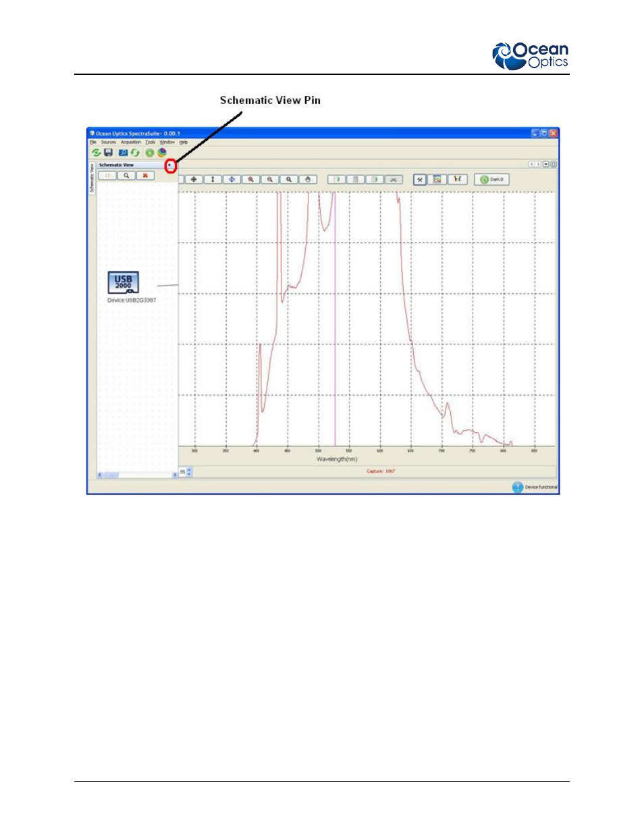Click the schematic horizontal scrollbar thumb
This screenshot has height=834, width=644.
pyautogui.click(x=111, y=475)
